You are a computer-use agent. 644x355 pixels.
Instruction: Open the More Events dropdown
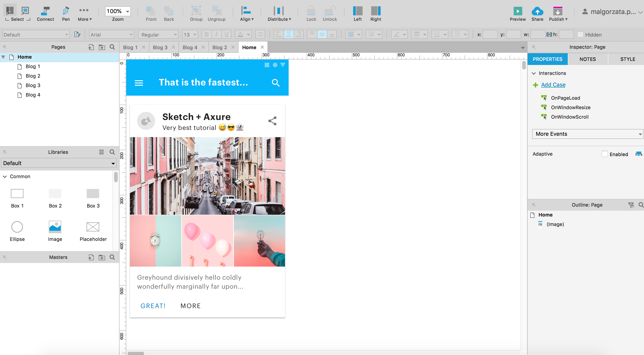pyautogui.click(x=587, y=134)
